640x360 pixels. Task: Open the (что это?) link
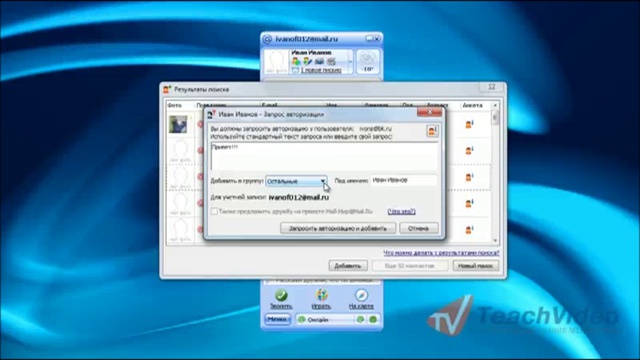tap(402, 211)
